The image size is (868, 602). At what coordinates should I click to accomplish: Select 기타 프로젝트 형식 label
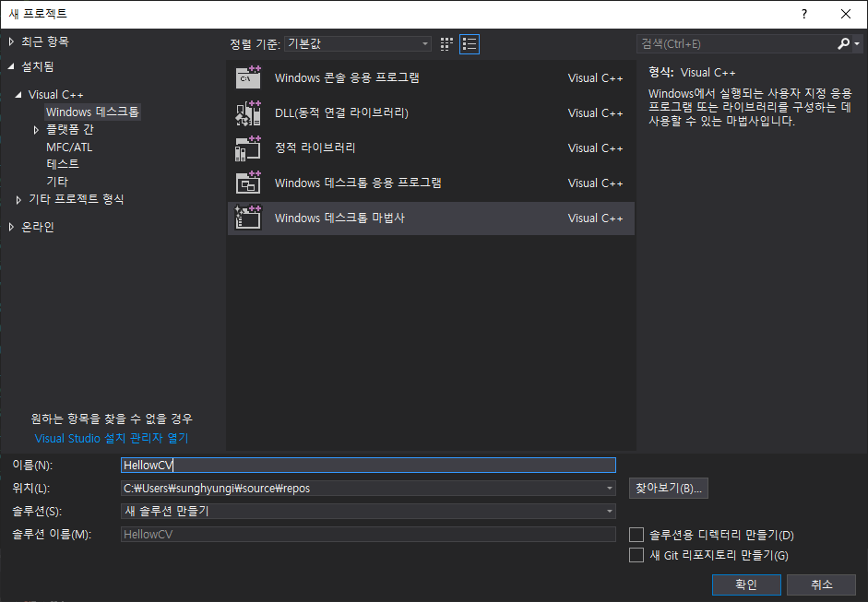[77, 199]
